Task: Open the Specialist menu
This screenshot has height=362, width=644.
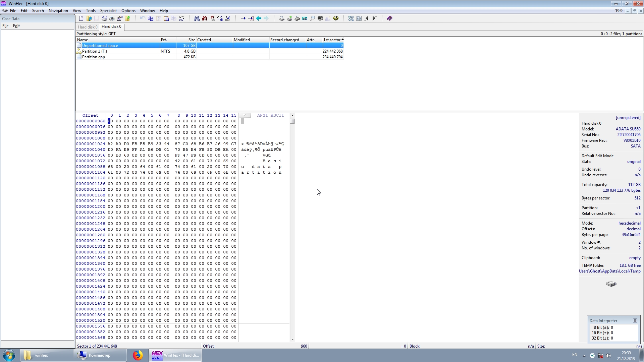Action: (108, 11)
